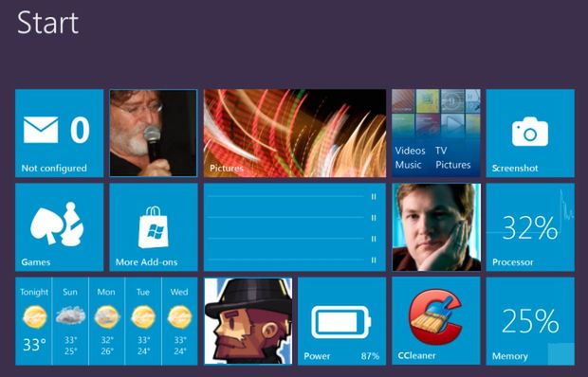Click the 32% Processor usage value

pyautogui.click(x=530, y=228)
